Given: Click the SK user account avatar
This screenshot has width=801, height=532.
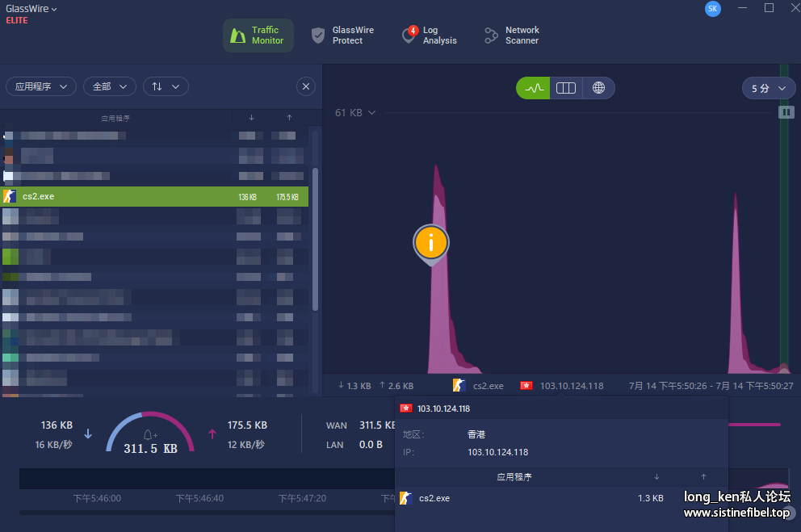Looking at the screenshot, I should point(712,8).
